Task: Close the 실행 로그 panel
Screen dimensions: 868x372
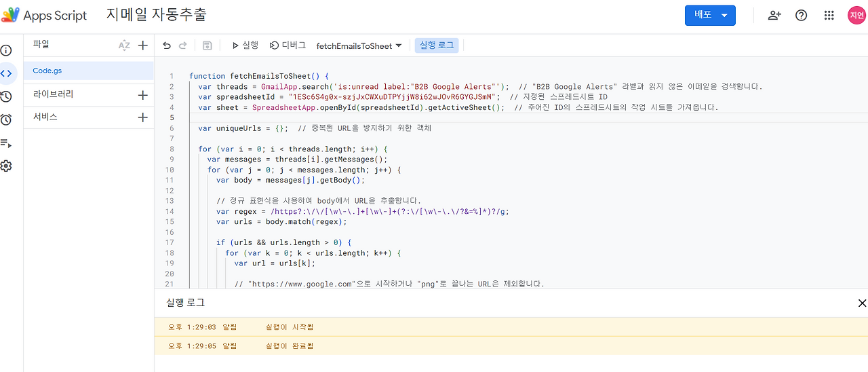Action: coord(862,303)
